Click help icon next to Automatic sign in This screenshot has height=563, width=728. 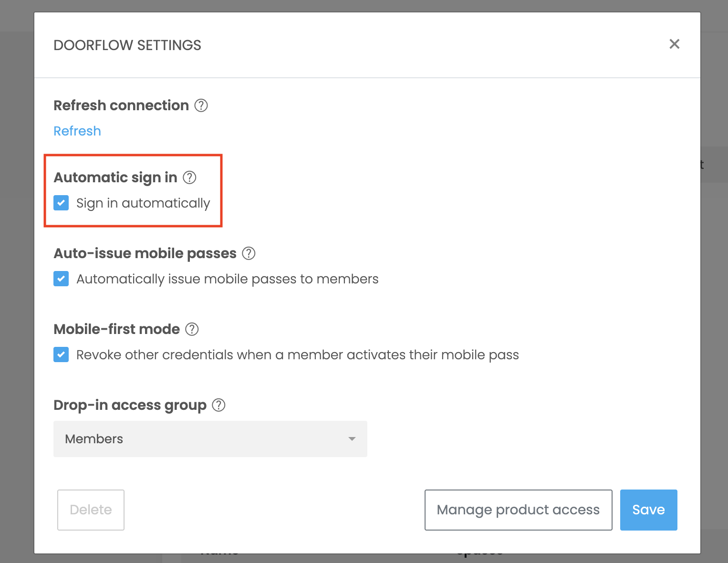pyautogui.click(x=190, y=177)
